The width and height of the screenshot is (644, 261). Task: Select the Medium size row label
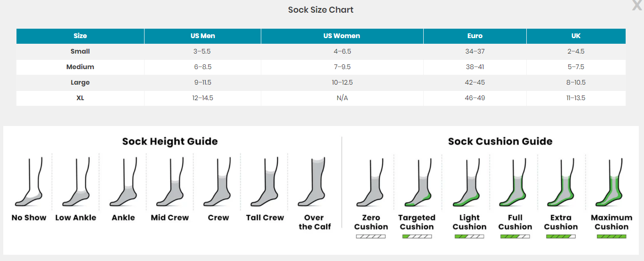[80, 67]
